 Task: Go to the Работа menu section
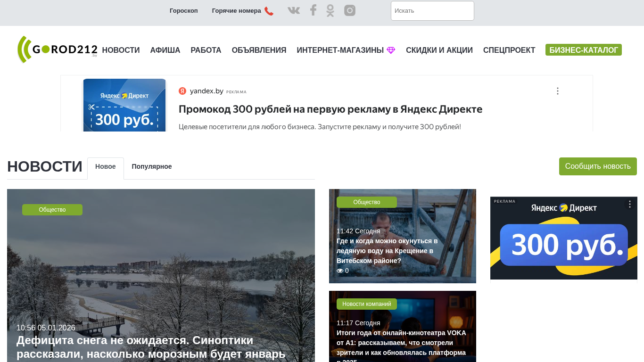click(x=206, y=50)
